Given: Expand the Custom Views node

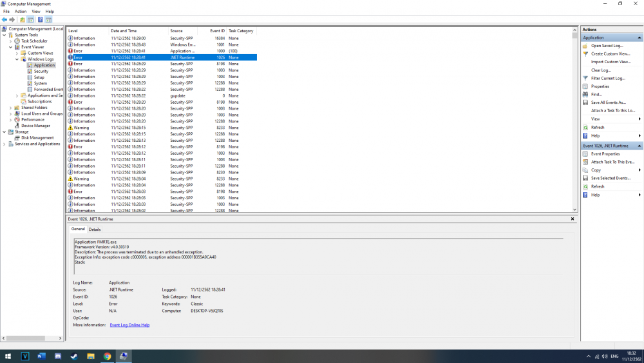Looking at the screenshot, I should pyautogui.click(x=17, y=53).
